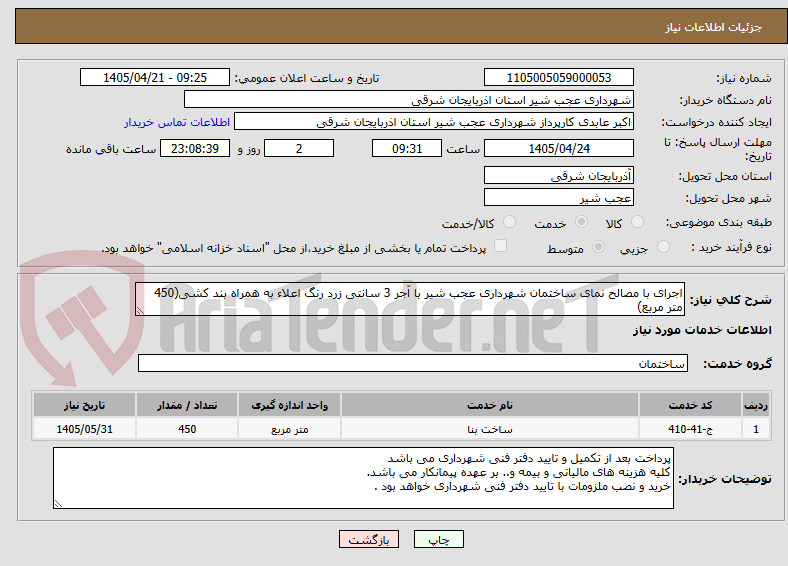Select the کالا/خدمت radio button
Viewport: 788px width, 566px height.
(x=510, y=222)
